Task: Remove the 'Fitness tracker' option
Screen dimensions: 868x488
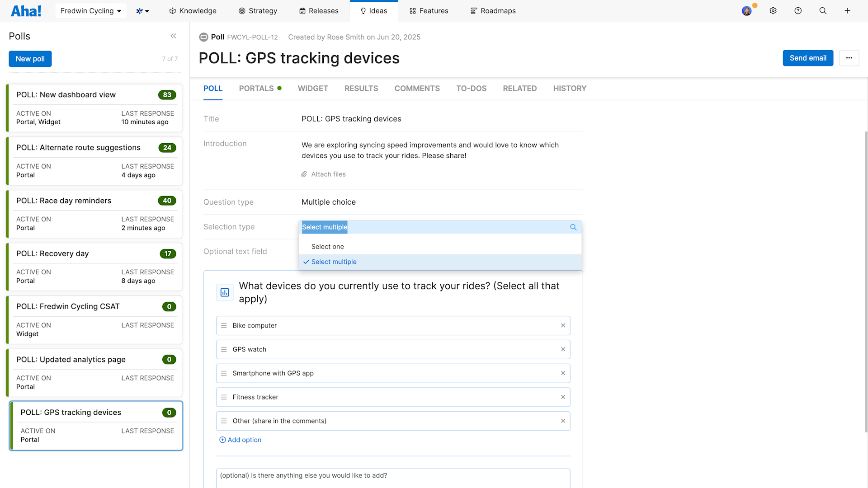Action: pos(563,397)
